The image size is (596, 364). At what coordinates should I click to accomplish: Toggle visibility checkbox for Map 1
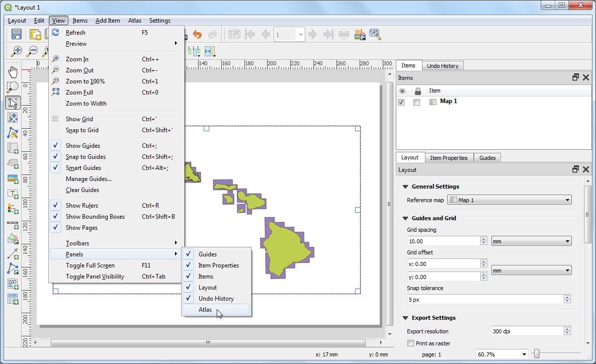click(401, 102)
